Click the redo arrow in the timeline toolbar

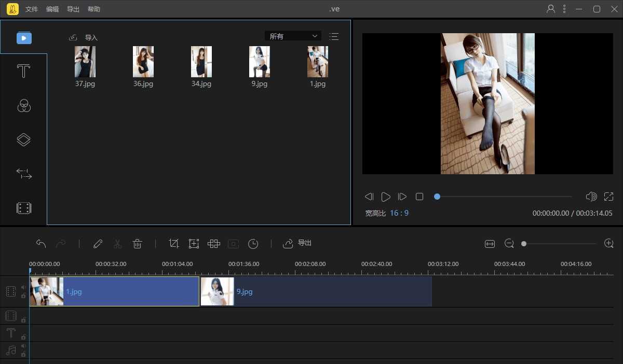pyautogui.click(x=61, y=243)
